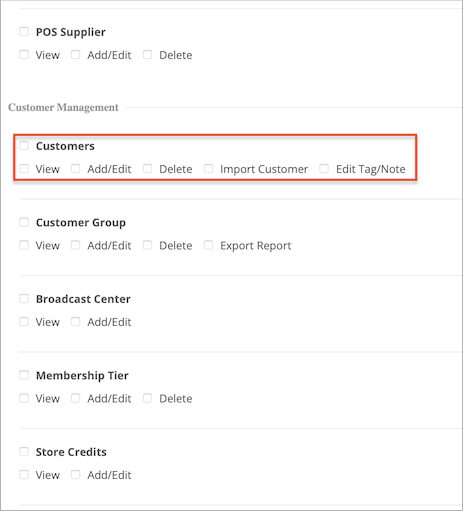Tick Delete under Membership Tier
Image resolution: width=463 pixels, height=511 pixels.
point(147,398)
